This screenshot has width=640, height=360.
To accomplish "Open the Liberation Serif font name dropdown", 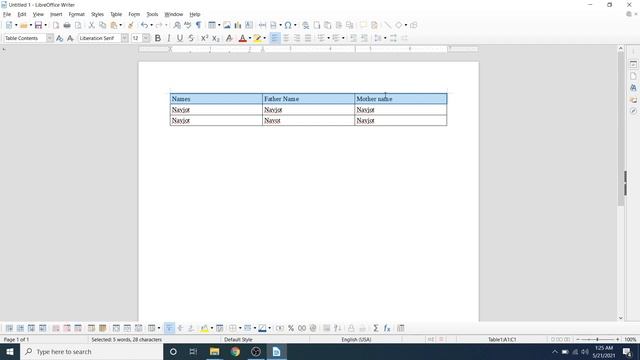I will click(124, 38).
